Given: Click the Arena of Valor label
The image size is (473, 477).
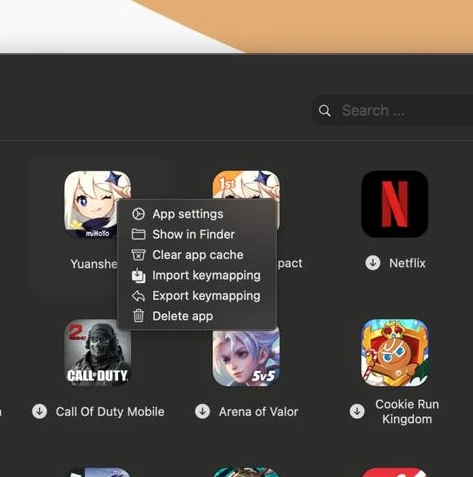Looking at the screenshot, I should click(258, 412).
